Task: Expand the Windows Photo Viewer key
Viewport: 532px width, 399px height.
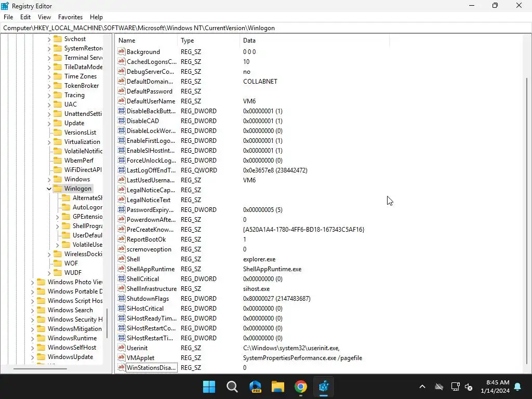Action: pos(32,282)
